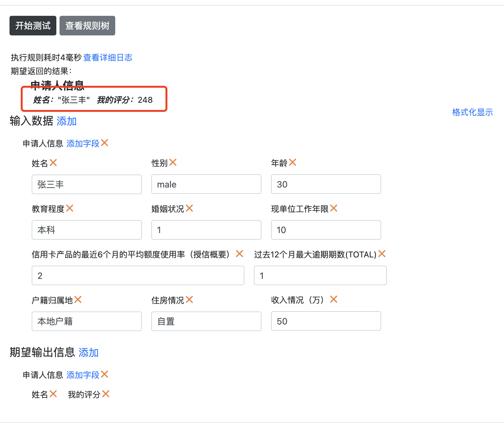Image resolution: width=504 pixels, height=425 pixels.
Task: Remove the 收入情况（万） field X icon
Action: click(x=334, y=299)
